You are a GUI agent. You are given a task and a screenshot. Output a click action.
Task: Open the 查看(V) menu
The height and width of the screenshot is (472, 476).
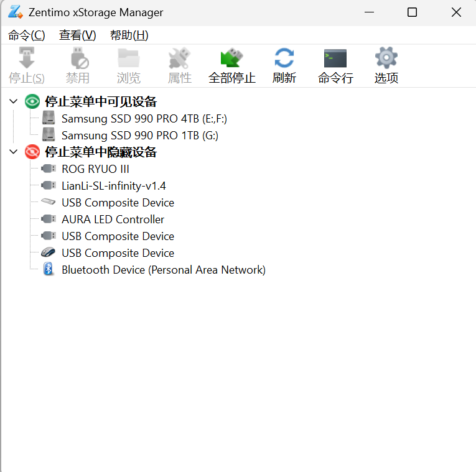[x=77, y=35]
